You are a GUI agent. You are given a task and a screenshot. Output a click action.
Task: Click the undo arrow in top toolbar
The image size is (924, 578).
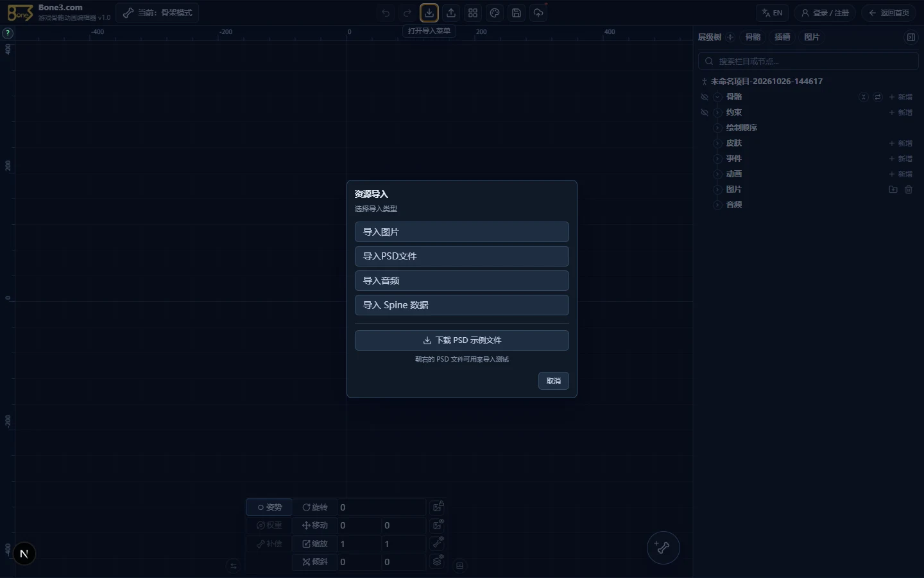(386, 13)
